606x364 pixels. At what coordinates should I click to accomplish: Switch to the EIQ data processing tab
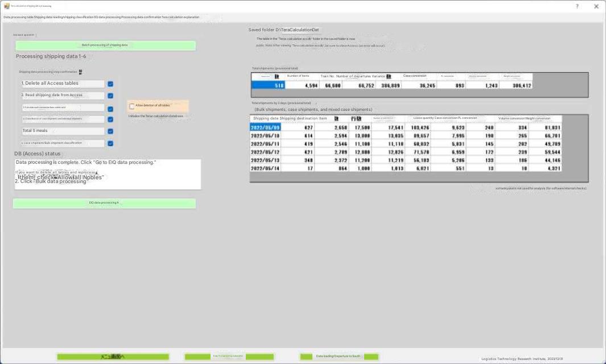tap(107, 17)
